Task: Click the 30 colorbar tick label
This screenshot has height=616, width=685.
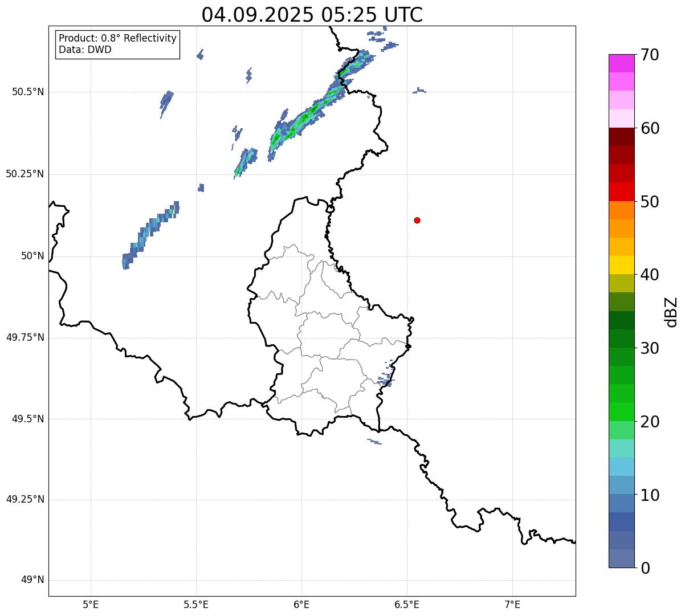Action: pos(650,348)
